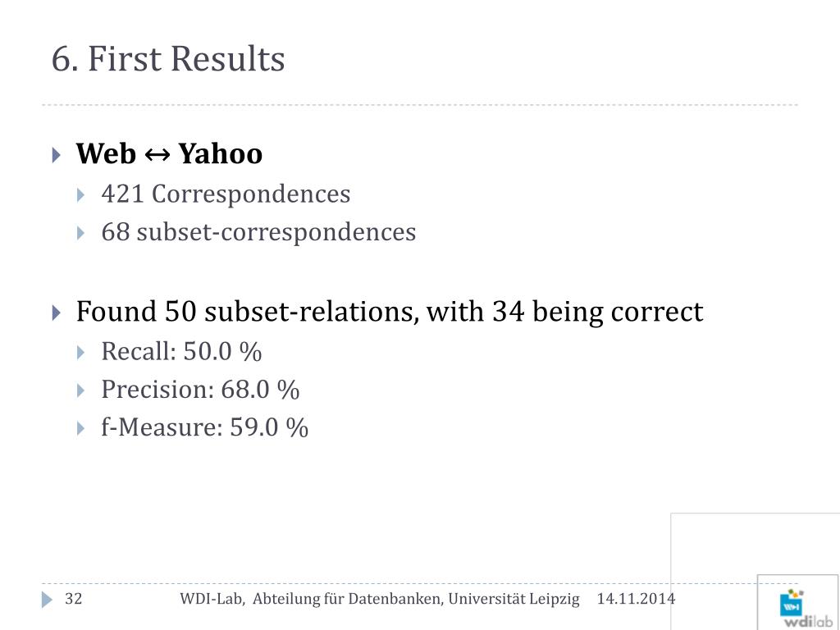
Task: Click the f-Measure: 59.0 % line
Action: 204,428
